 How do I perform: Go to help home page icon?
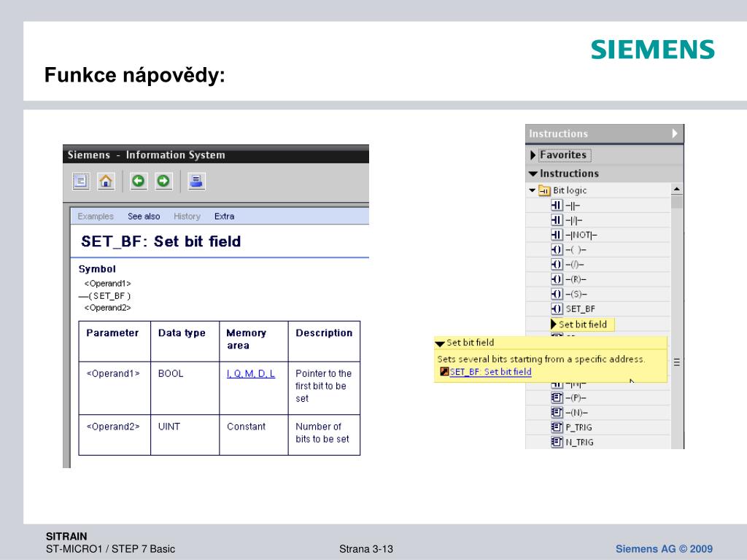point(106,181)
